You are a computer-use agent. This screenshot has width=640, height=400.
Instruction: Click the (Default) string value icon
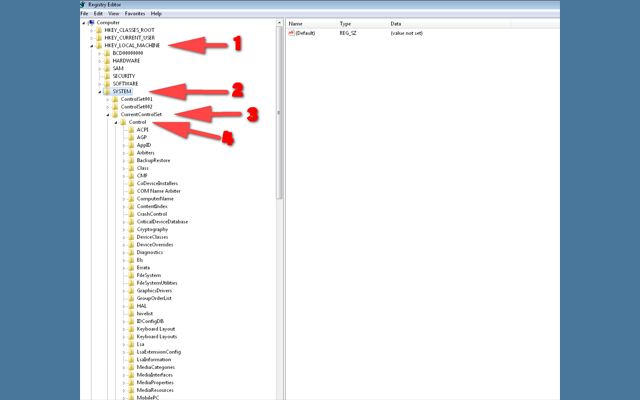[291, 33]
